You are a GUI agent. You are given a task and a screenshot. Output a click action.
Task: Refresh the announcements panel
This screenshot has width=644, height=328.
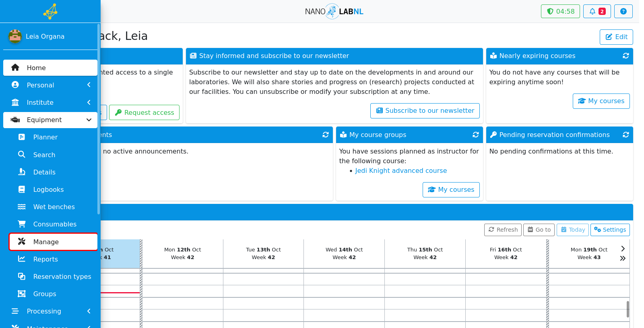coord(326,135)
